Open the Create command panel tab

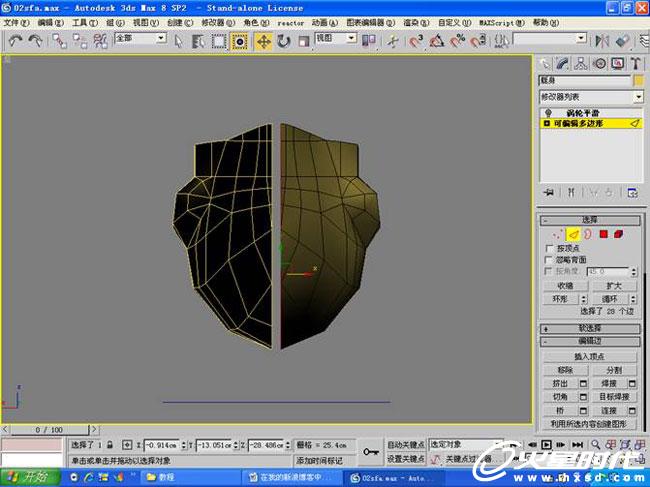click(544, 64)
